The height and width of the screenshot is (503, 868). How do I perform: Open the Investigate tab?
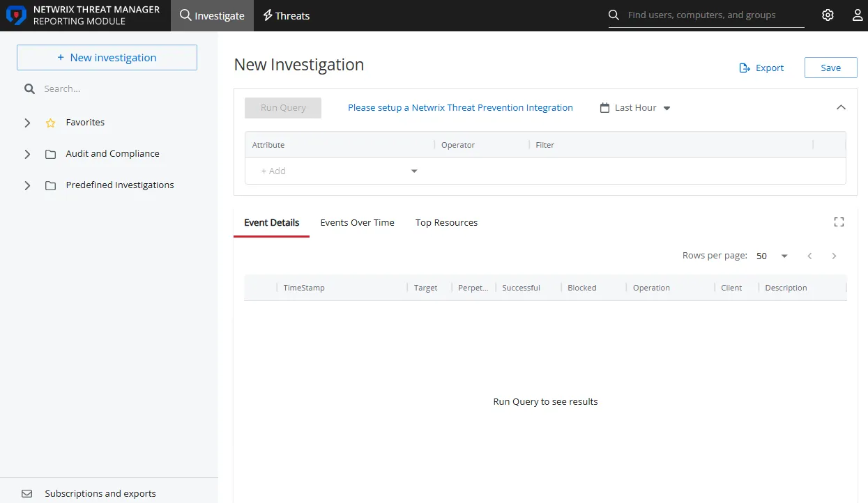pyautogui.click(x=213, y=15)
